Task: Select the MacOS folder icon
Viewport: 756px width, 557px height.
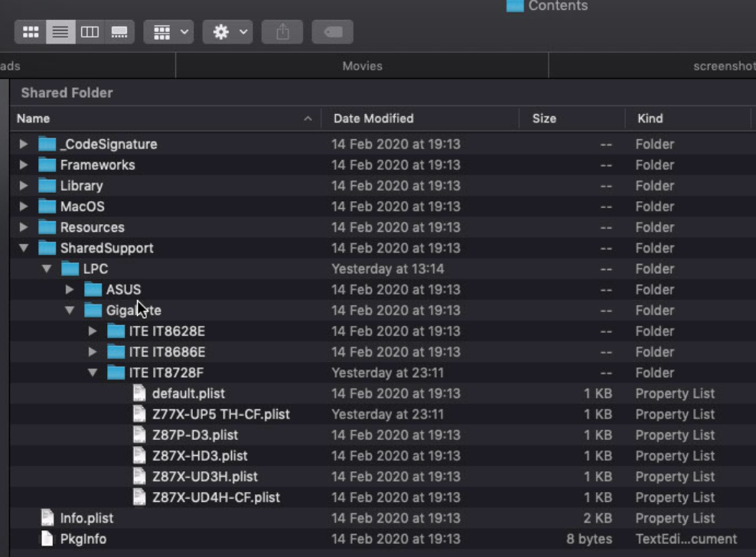Action: [x=47, y=206]
